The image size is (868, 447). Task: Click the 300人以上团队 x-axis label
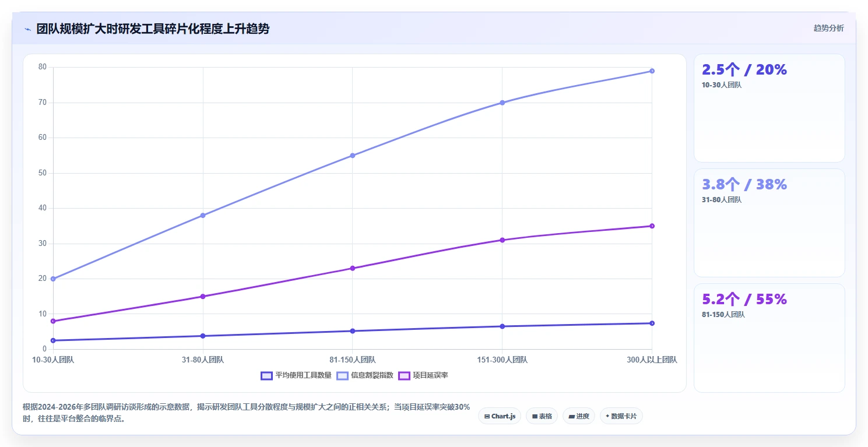pyautogui.click(x=652, y=360)
